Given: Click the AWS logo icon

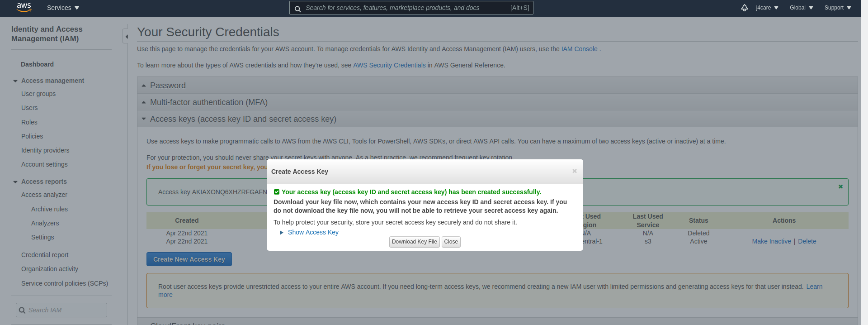Looking at the screenshot, I should point(24,7).
